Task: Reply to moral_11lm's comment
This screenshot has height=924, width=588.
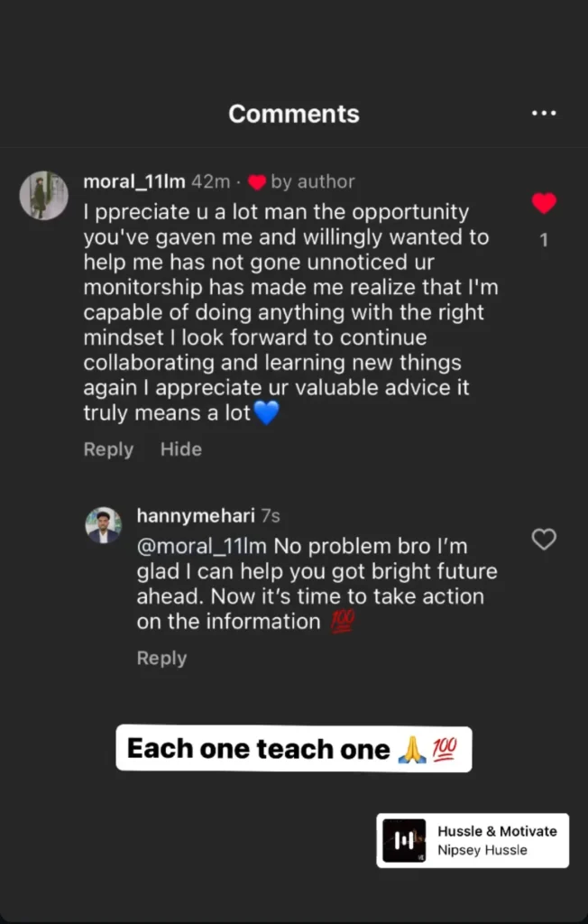Action: pyautogui.click(x=108, y=449)
